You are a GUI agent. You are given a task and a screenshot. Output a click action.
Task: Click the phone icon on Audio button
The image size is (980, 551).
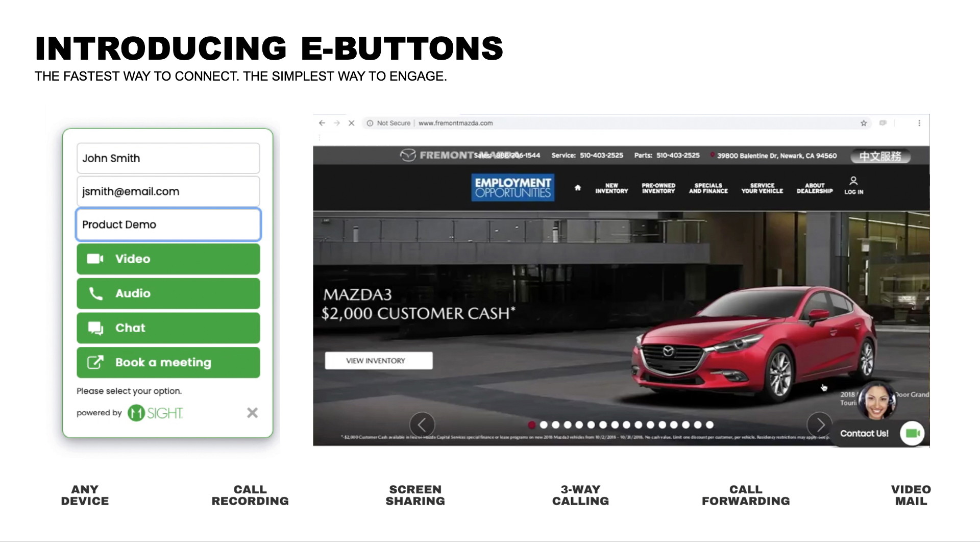[x=95, y=293]
